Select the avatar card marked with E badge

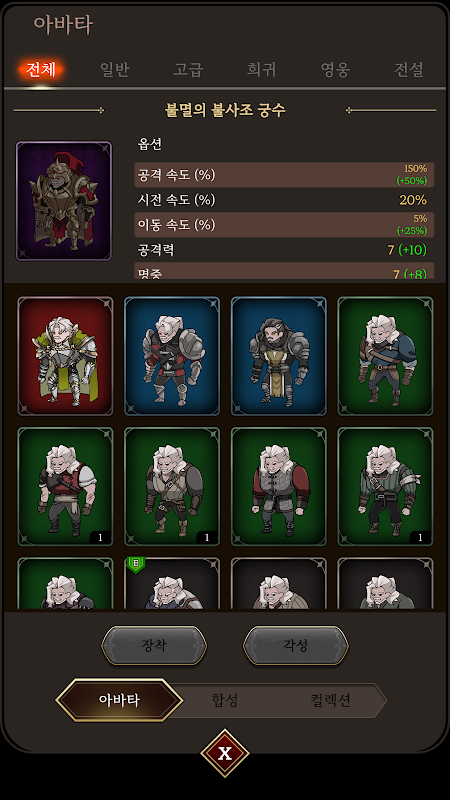pyautogui.click(x=172, y=584)
